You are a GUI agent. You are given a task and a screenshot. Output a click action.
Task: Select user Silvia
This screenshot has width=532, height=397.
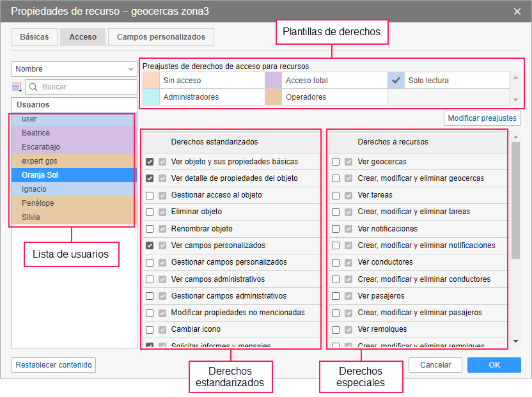[73, 217]
